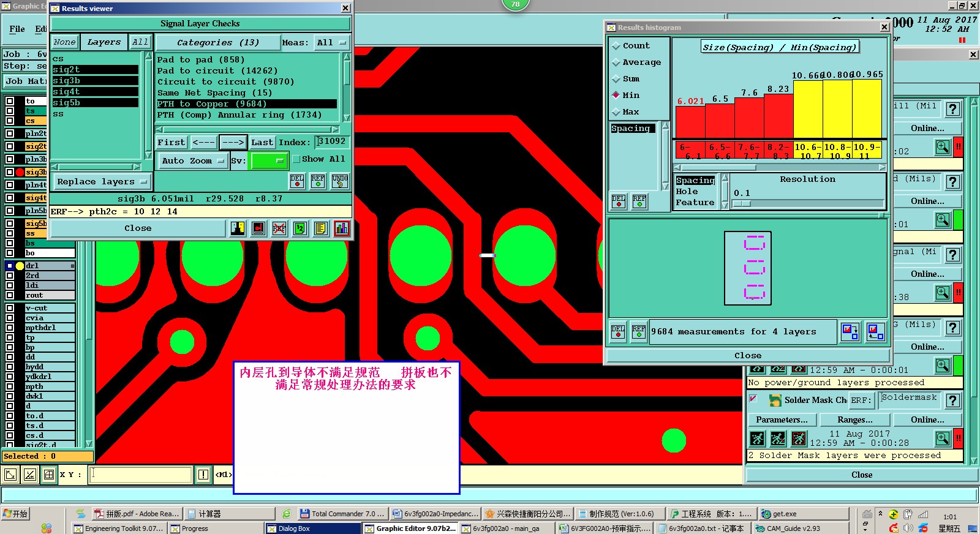Click the 6.021 red histogram bar
Image resolution: width=980 pixels, height=534 pixels.
(x=690, y=122)
